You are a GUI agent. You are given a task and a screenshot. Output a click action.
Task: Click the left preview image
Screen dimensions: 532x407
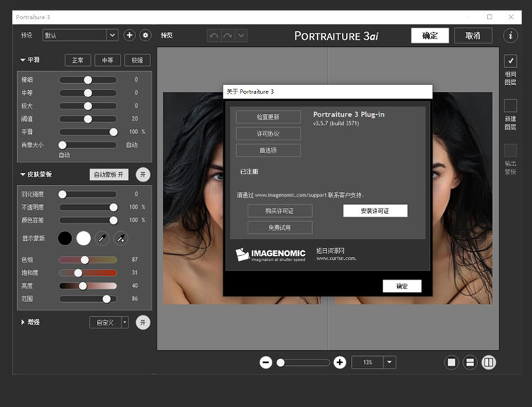[193, 198]
